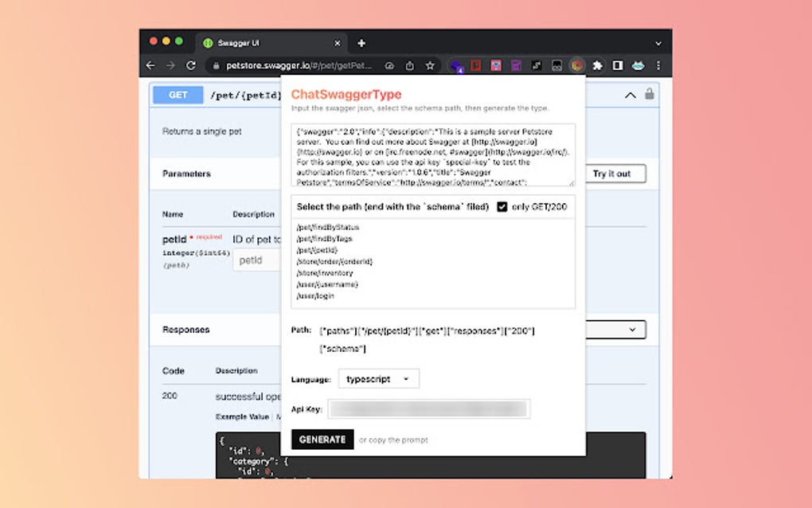Click the Try it out button
This screenshot has height=508, width=812.
click(614, 174)
